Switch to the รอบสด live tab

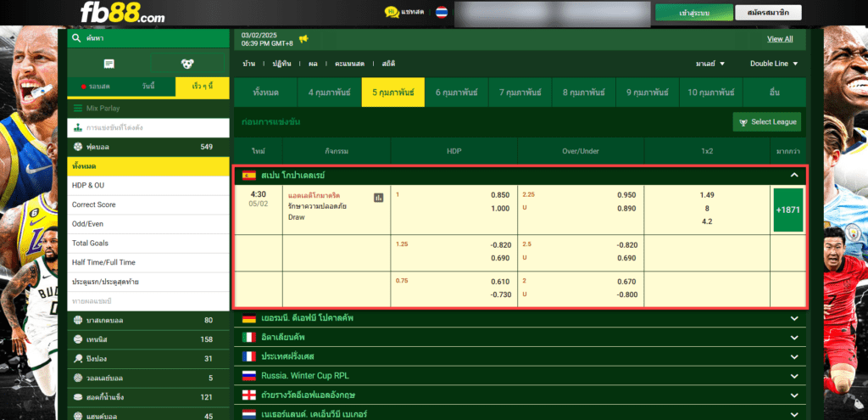(x=95, y=87)
